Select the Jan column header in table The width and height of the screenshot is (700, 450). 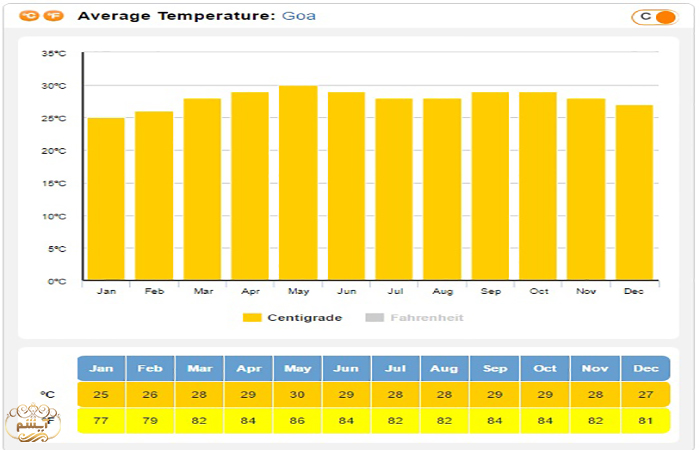pyautogui.click(x=101, y=368)
